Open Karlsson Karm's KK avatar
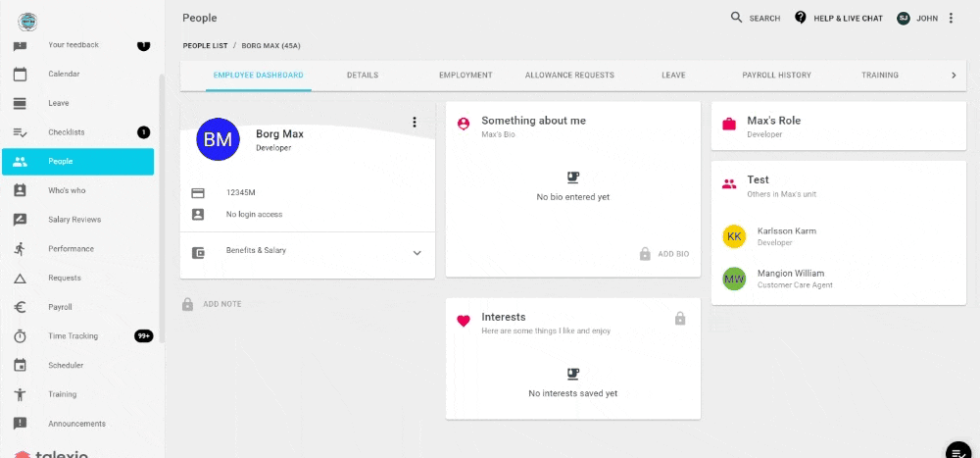 point(734,236)
